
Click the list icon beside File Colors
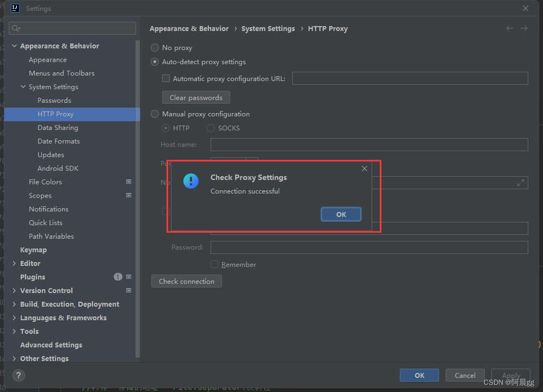128,182
